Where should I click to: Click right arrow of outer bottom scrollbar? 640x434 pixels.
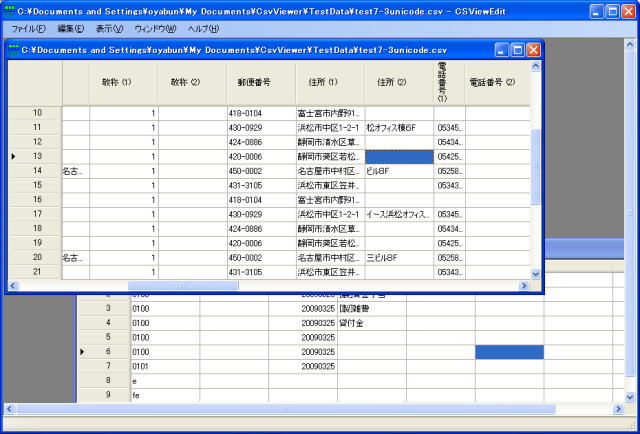point(620,409)
